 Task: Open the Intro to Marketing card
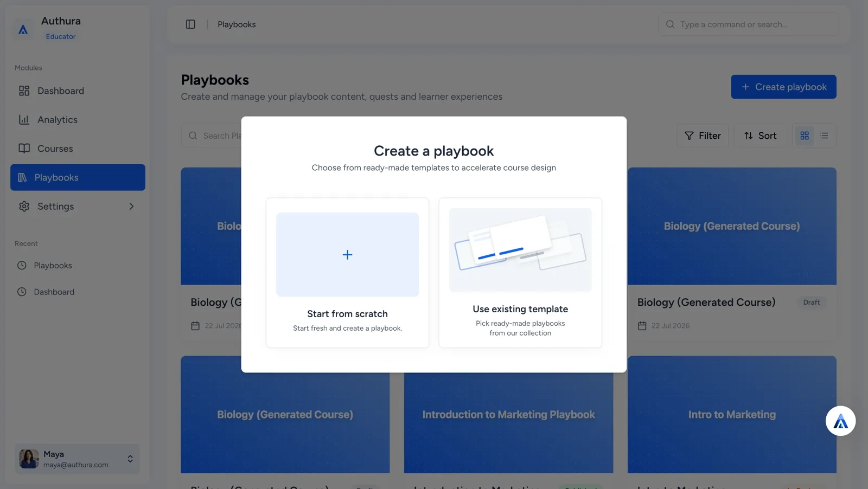tap(732, 415)
